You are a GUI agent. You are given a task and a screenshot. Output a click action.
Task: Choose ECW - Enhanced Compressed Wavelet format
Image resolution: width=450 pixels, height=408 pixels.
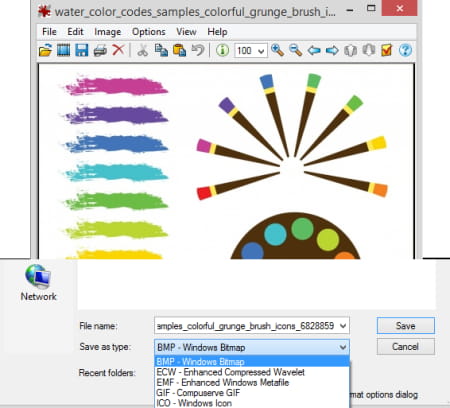click(x=252, y=372)
